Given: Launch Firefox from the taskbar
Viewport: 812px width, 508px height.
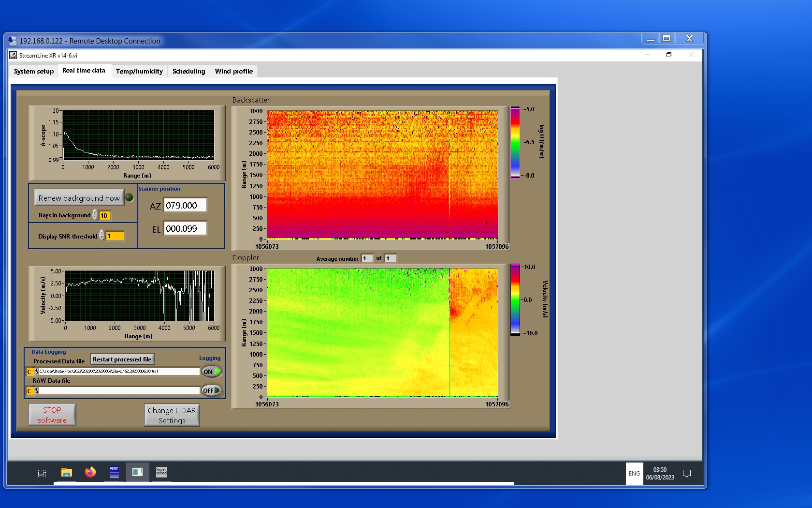Looking at the screenshot, I should [90, 473].
